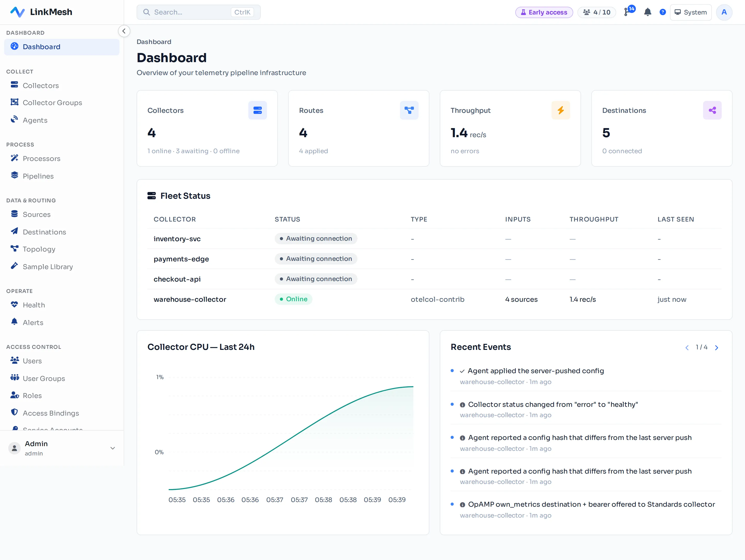Click inventory-svc Awaiting connection badge

[x=316, y=239]
